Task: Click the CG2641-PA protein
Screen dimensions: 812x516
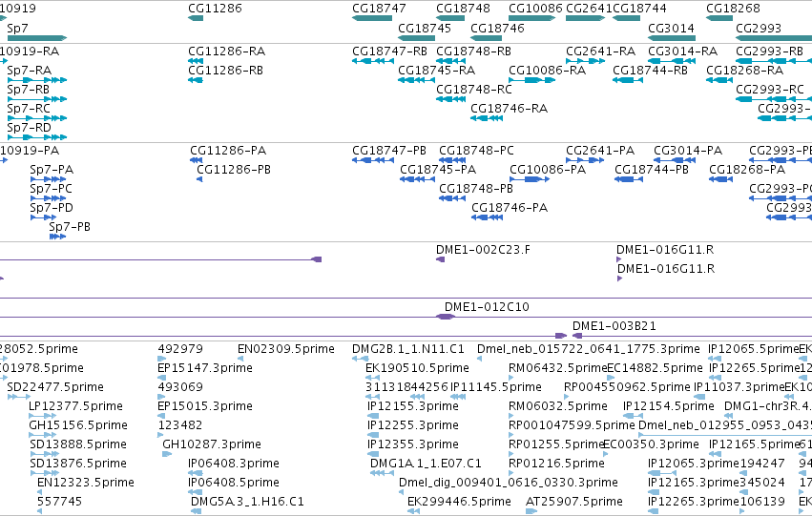Action: coord(600,151)
